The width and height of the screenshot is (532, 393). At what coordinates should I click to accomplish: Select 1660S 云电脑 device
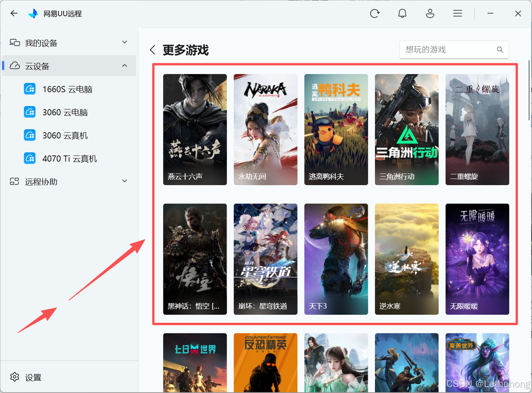[69, 89]
